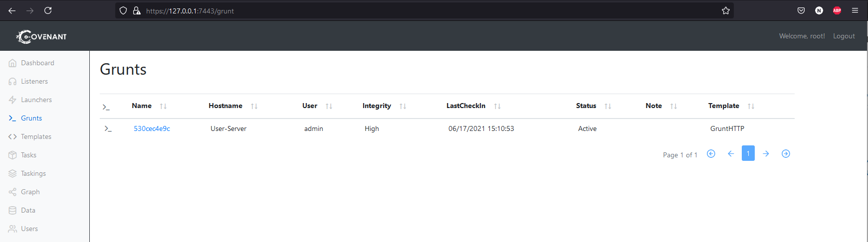Viewport: 868px width, 242px height.
Task: Click the Active status cell
Action: click(x=587, y=128)
